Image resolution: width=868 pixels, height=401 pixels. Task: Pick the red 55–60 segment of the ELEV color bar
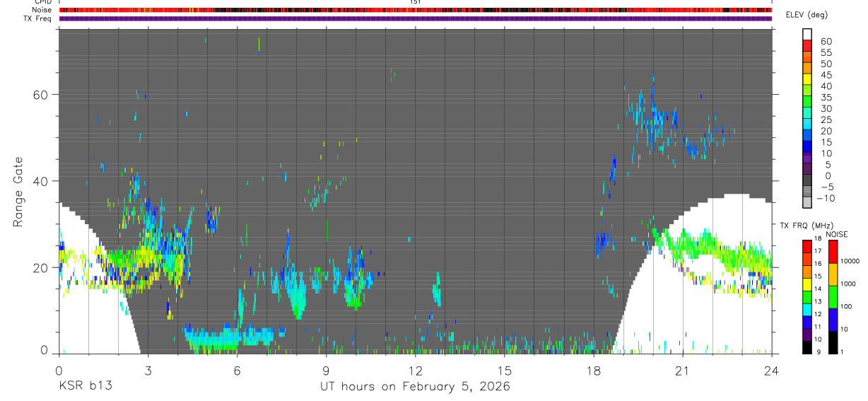(808, 47)
